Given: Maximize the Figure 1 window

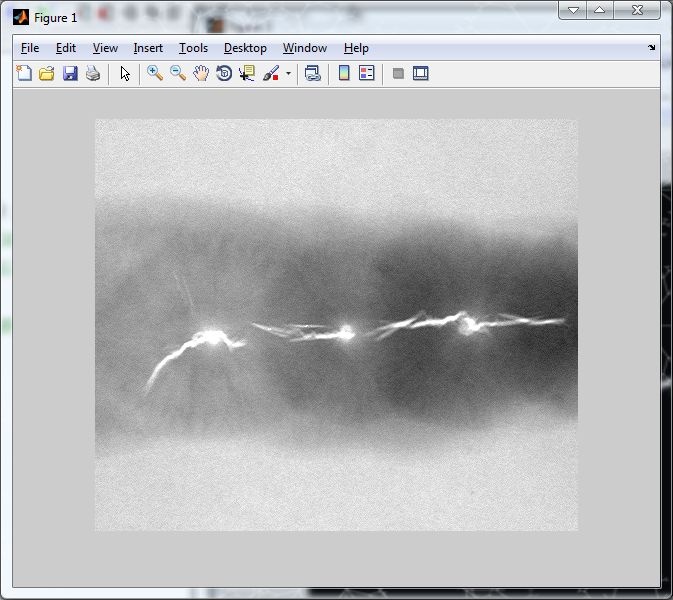Looking at the screenshot, I should coord(600,10).
